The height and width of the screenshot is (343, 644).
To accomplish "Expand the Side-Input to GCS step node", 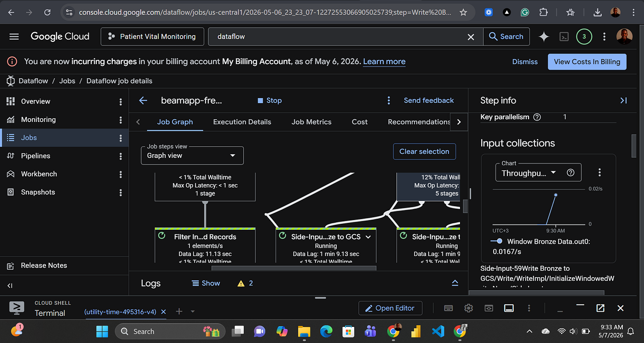I will tap(368, 237).
